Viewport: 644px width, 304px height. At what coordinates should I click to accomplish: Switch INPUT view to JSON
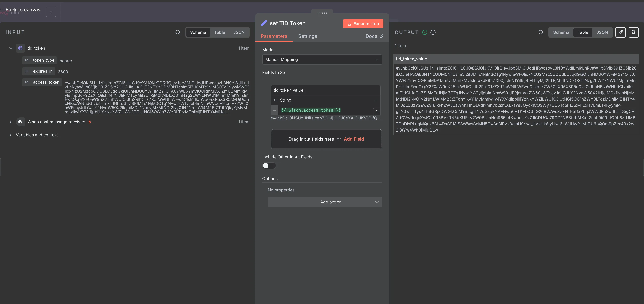239,33
